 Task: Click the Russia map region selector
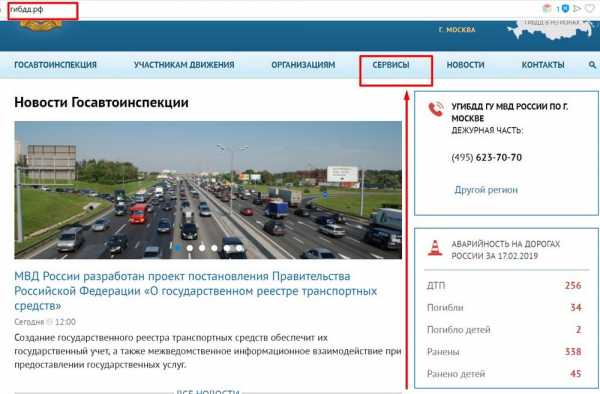(x=551, y=30)
